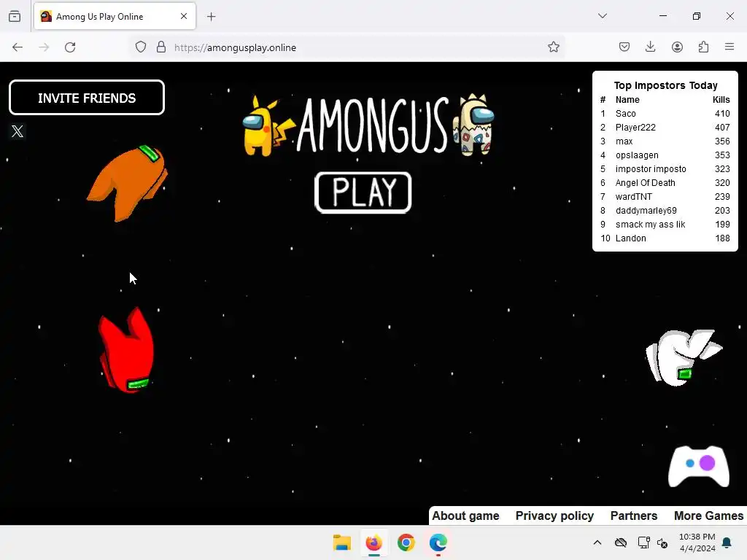The width and height of the screenshot is (747, 560).
Task: Click the site security padlock icon
Action: tap(161, 47)
